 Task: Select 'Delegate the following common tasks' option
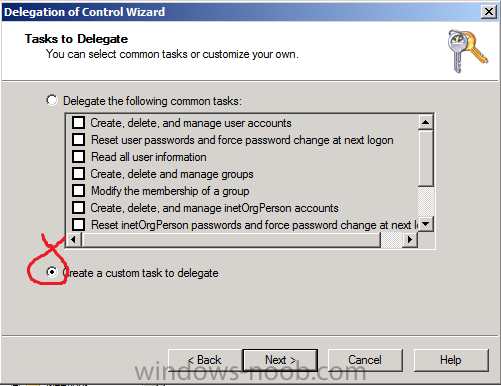point(52,100)
